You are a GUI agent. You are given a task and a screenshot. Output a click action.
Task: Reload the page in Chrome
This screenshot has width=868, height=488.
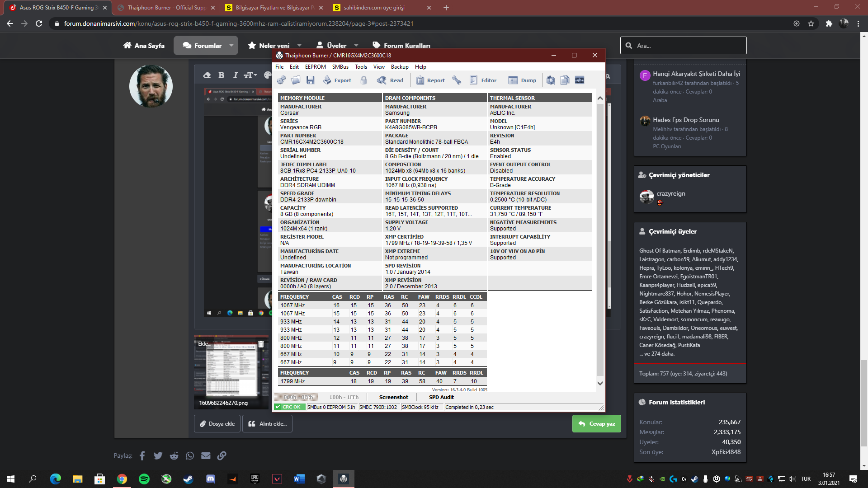click(39, 23)
